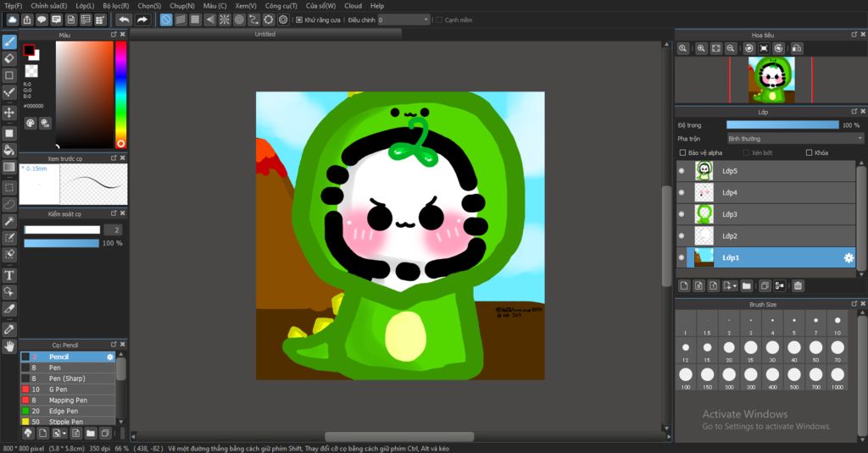
Task: Hide layer Lớp2 visibility dot
Action: click(682, 235)
